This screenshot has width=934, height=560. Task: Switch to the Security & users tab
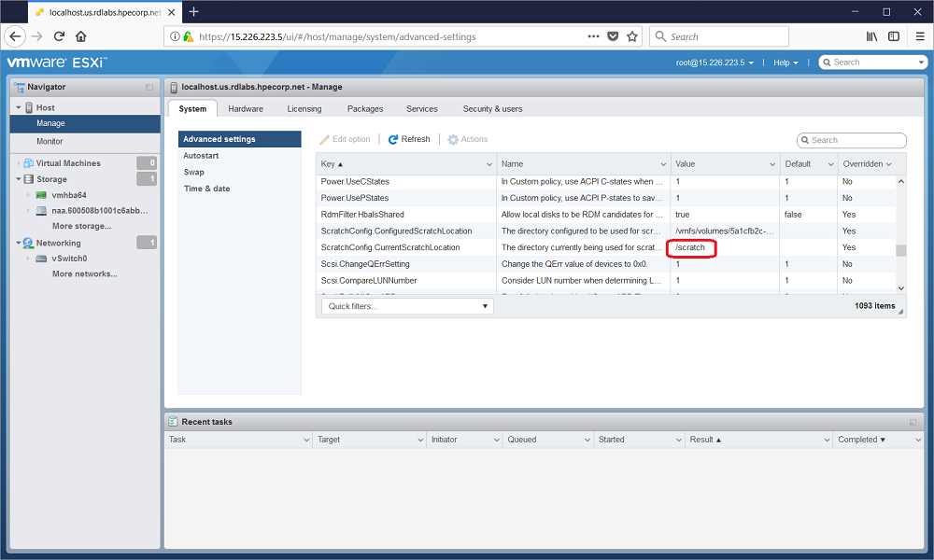point(492,108)
